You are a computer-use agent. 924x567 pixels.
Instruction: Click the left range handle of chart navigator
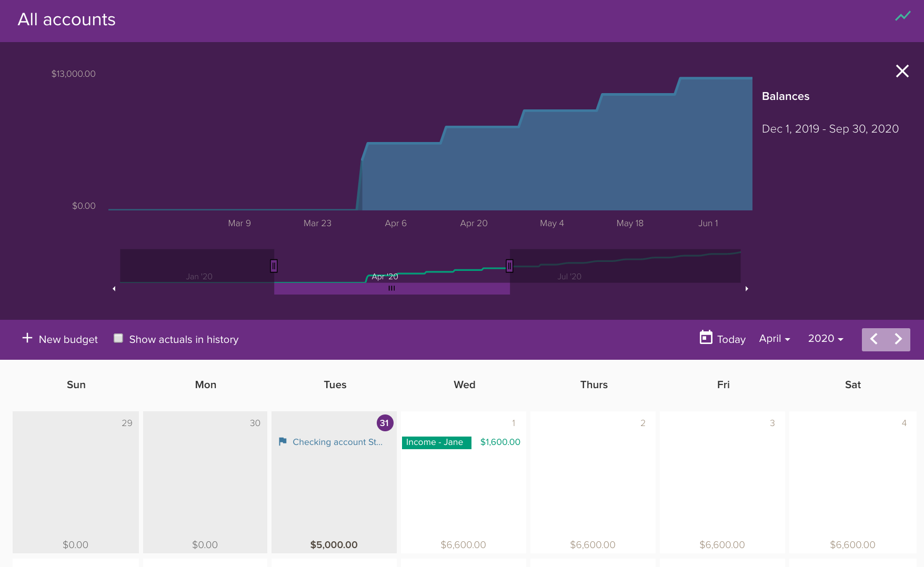click(274, 266)
